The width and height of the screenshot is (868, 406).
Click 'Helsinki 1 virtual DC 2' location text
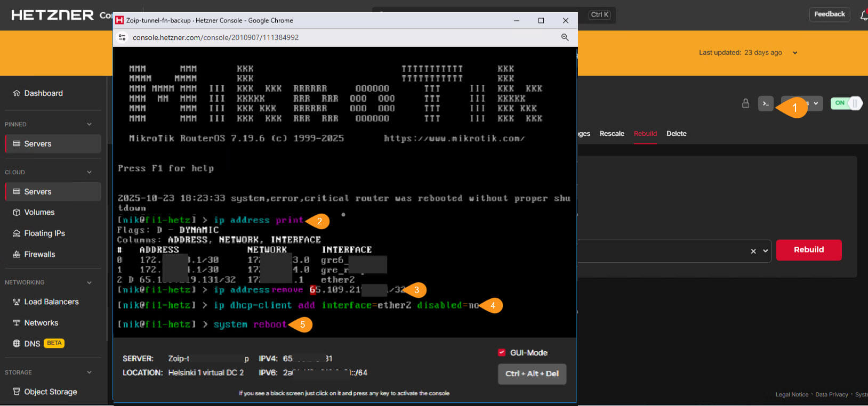(x=206, y=373)
